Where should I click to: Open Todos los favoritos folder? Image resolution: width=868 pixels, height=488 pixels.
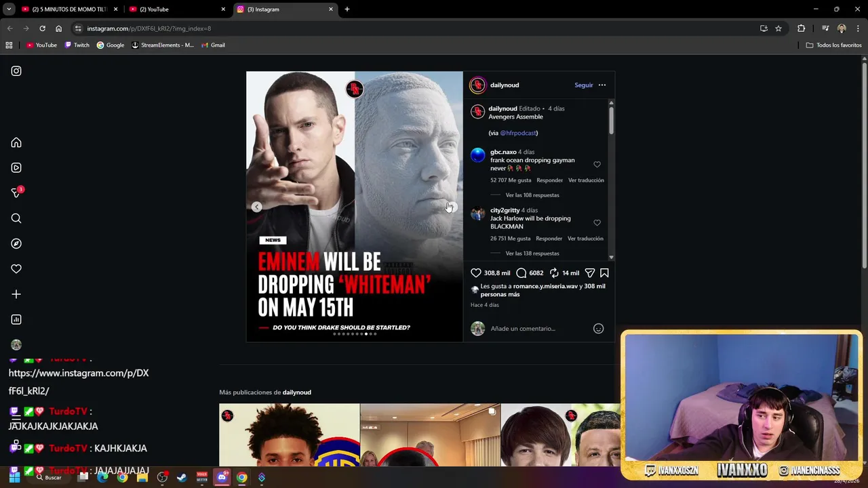pos(833,45)
